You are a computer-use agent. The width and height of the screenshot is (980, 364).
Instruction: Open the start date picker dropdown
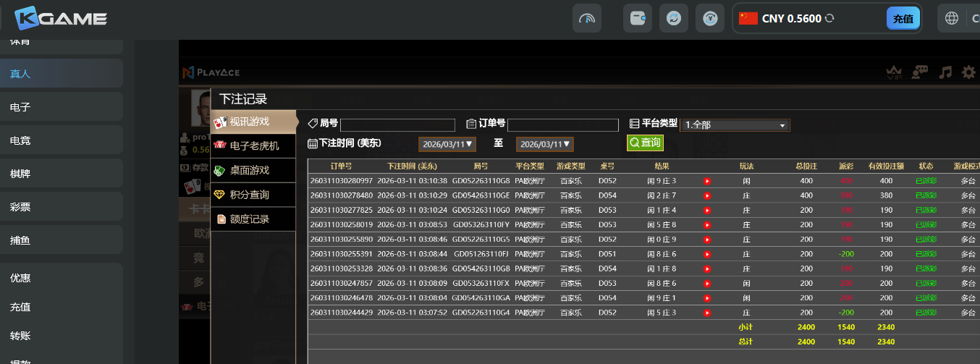tap(447, 144)
